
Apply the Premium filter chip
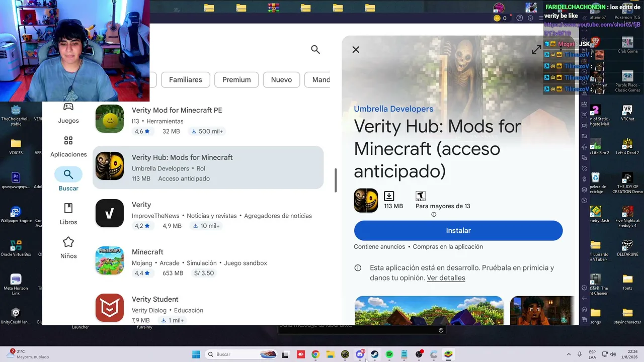click(236, 80)
